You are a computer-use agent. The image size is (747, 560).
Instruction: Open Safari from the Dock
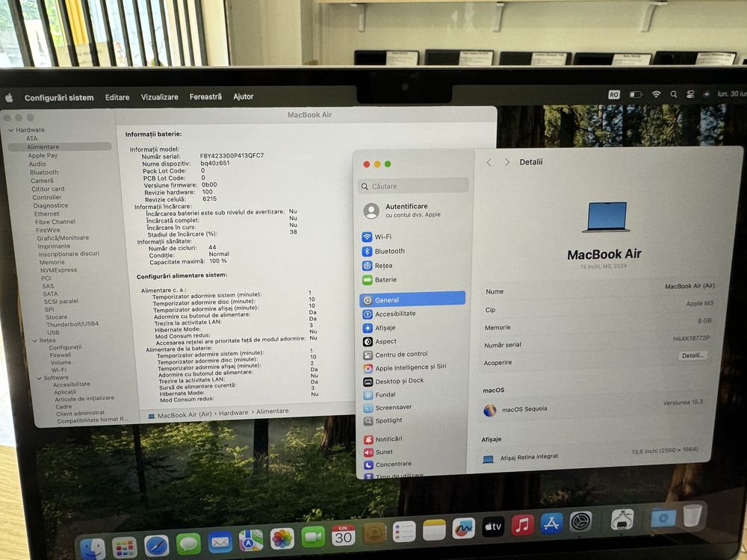(x=156, y=545)
